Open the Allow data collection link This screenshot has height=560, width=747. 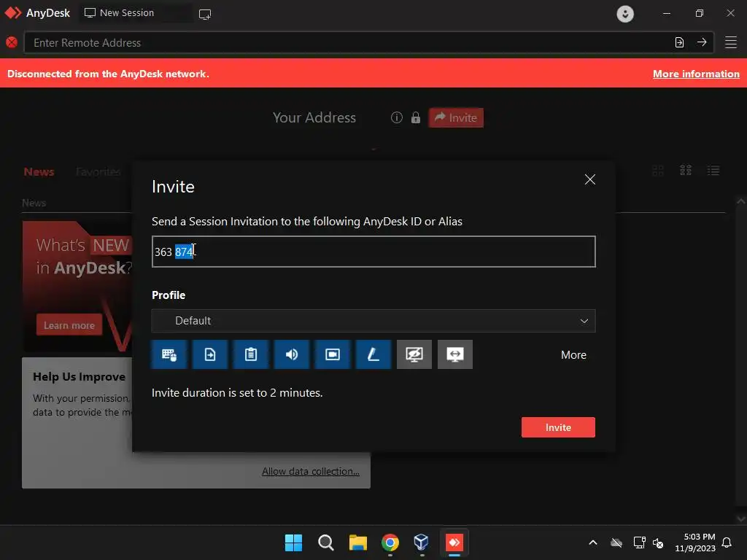coord(311,472)
